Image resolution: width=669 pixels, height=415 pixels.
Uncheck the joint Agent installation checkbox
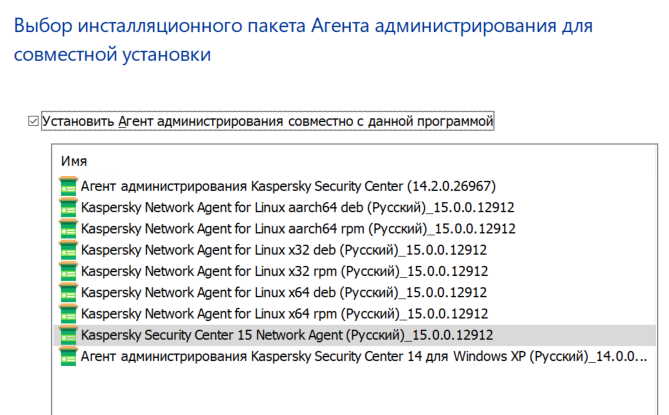pos(34,122)
